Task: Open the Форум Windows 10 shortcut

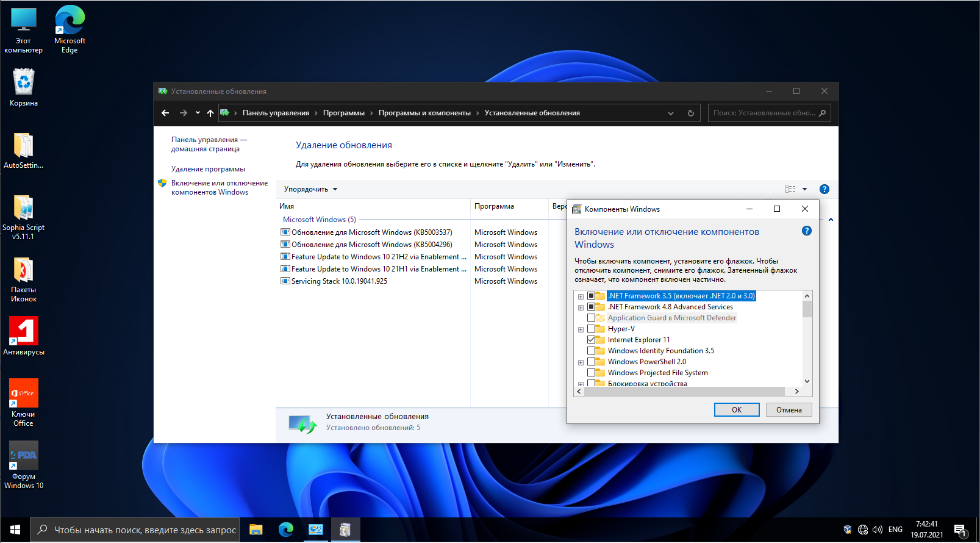Action: pyautogui.click(x=23, y=465)
